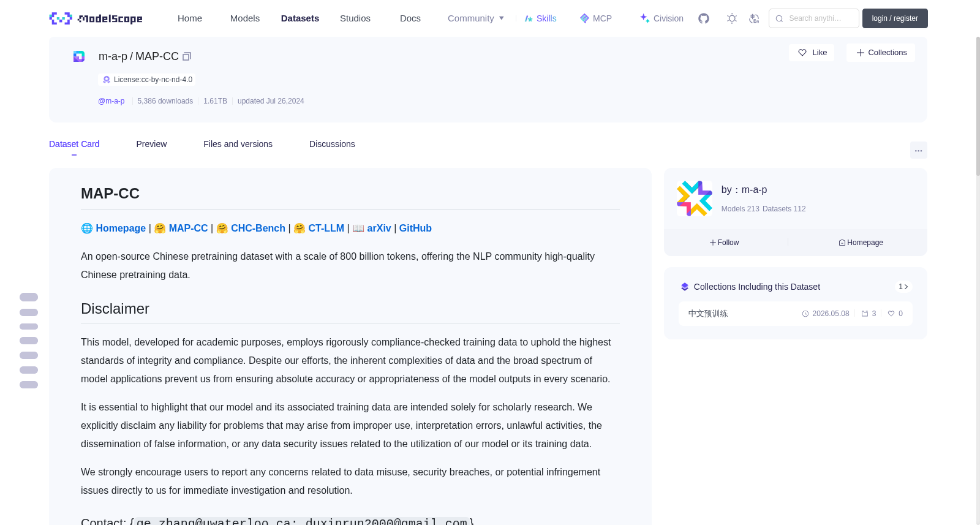Open the ModelScope logo home link
Screen dimensions: 980x525
click(96, 18)
